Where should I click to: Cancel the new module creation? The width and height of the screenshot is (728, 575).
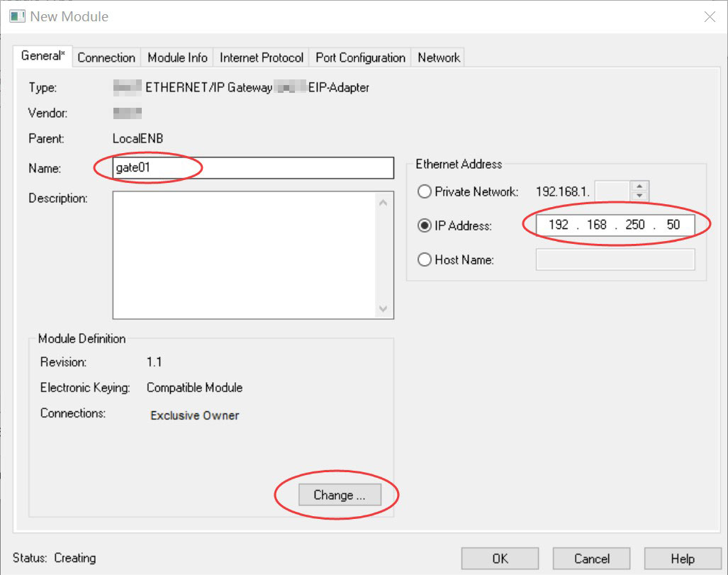pyautogui.click(x=591, y=558)
